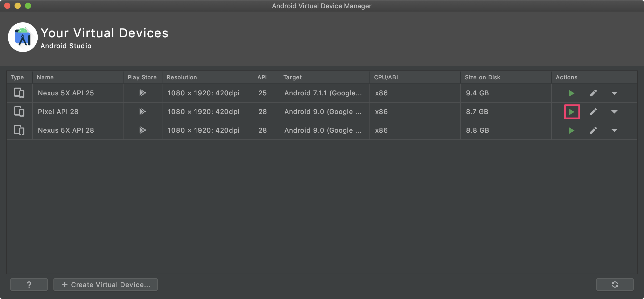Click the Play Store icon for Pixel API 28
Image resolution: width=644 pixels, height=299 pixels.
(143, 111)
